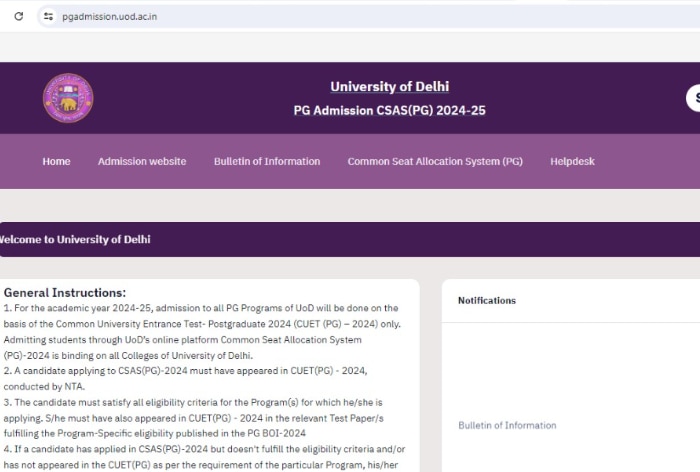Click instruction 1 line starting 'For the academic year 2024-25'

tap(201, 308)
